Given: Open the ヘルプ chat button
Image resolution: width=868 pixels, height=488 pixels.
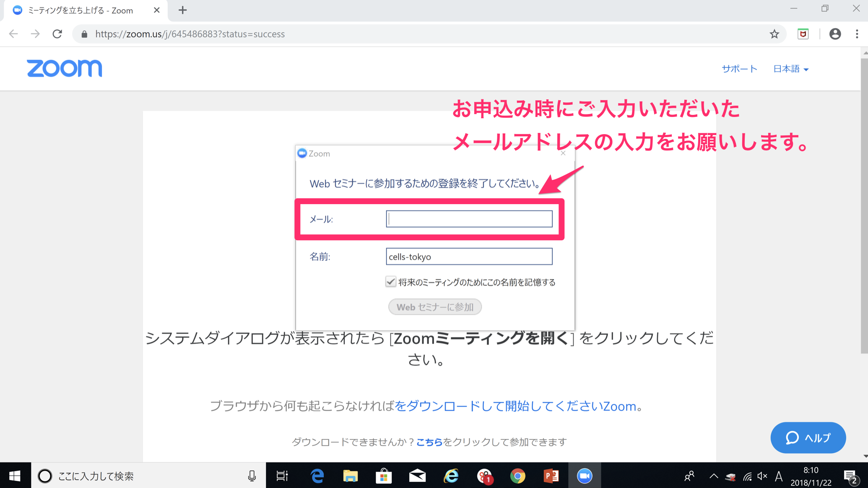Looking at the screenshot, I should coord(808,438).
